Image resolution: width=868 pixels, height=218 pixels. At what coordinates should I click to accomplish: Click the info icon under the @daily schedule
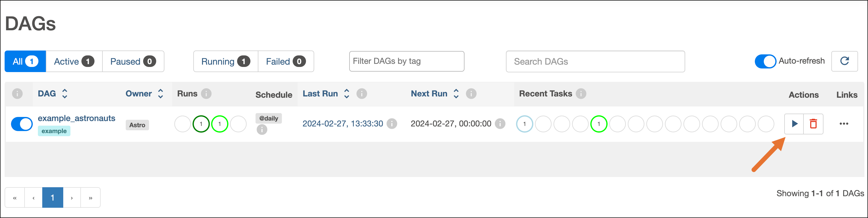point(262,130)
